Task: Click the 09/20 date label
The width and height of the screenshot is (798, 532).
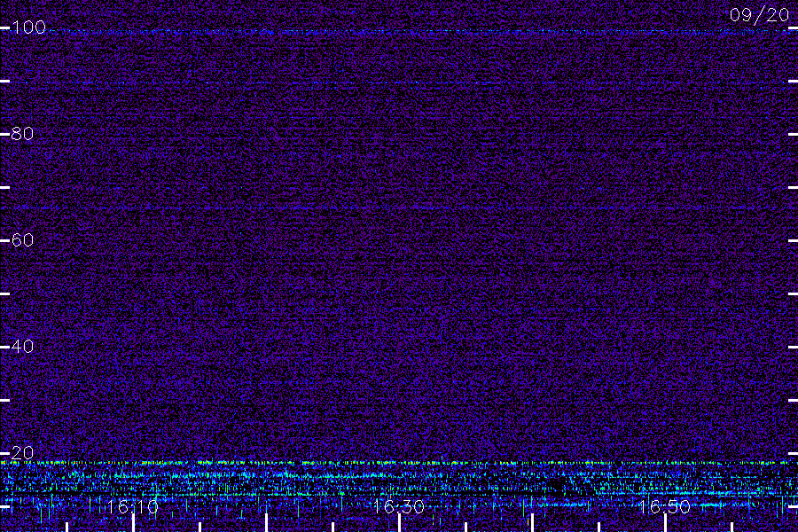Action: tap(759, 15)
